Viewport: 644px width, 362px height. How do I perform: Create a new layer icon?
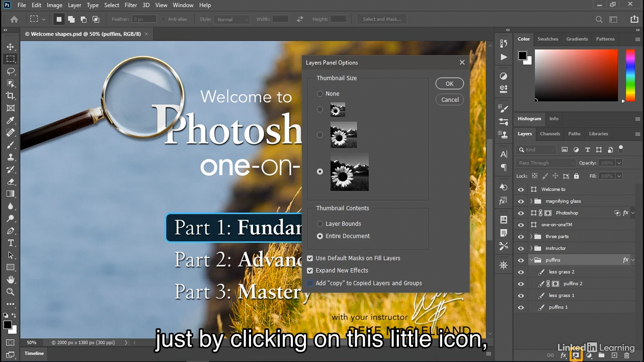614,355
